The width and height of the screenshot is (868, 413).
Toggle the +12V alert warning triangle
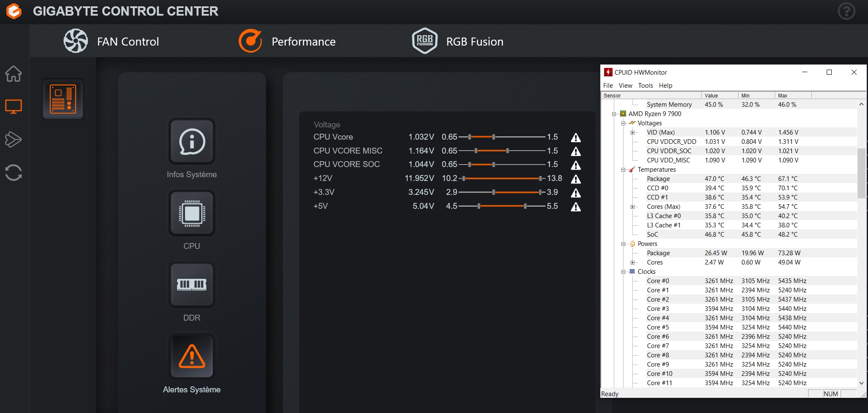pos(575,179)
